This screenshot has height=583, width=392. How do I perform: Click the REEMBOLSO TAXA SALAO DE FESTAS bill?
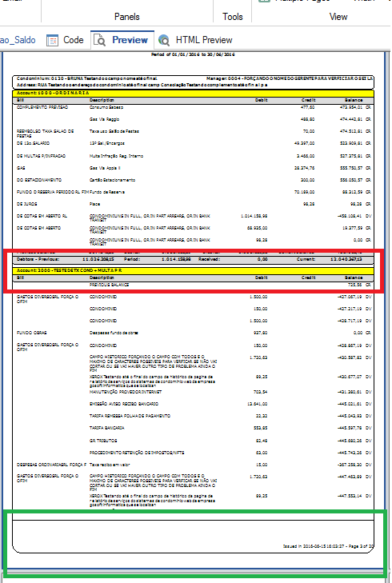tap(45, 133)
